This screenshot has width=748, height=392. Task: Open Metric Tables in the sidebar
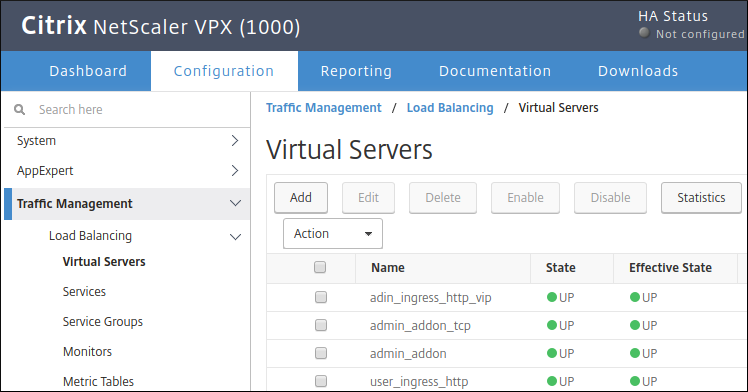98,382
